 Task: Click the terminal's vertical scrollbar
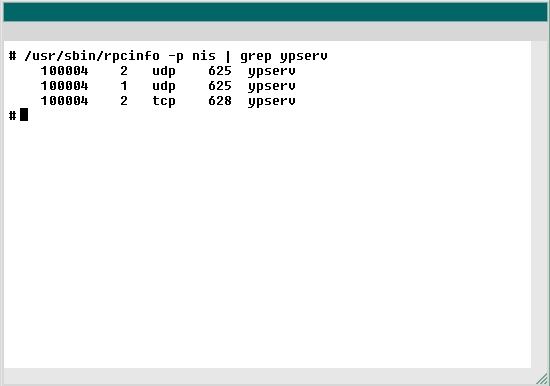click(539, 205)
